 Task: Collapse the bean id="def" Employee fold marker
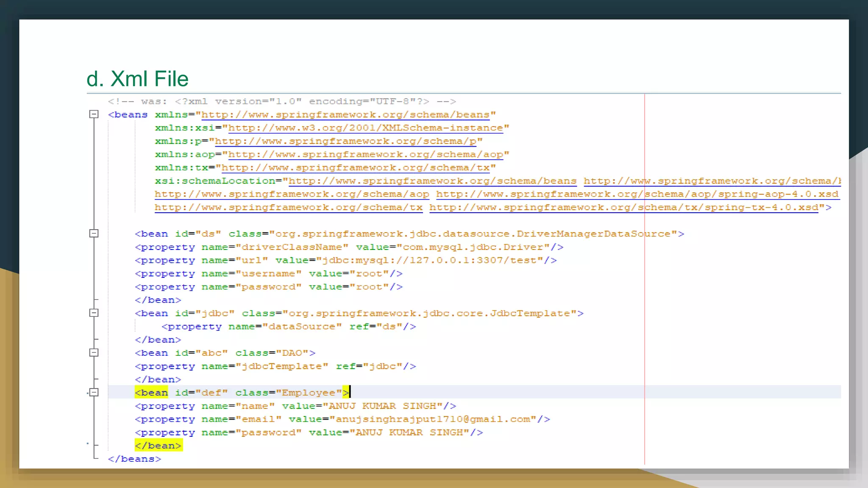[94, 392]
